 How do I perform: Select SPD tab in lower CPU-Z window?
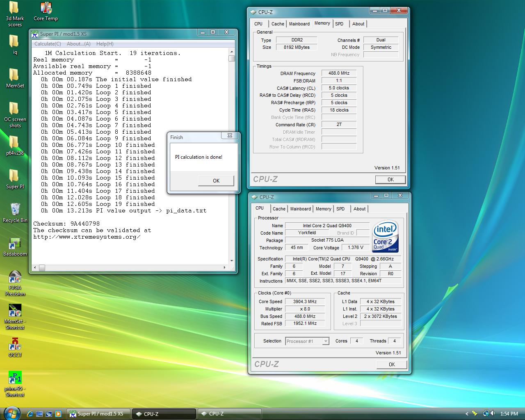[340, 209]
